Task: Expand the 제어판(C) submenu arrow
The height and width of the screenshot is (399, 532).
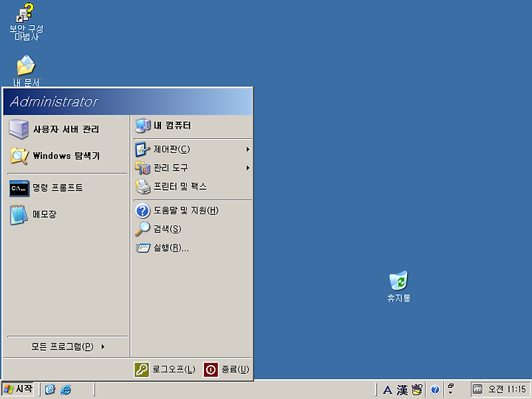Action: click(248, 149)
